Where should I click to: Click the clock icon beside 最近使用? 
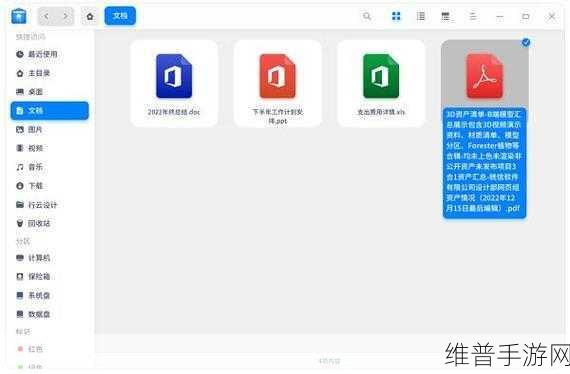(20, 54)
